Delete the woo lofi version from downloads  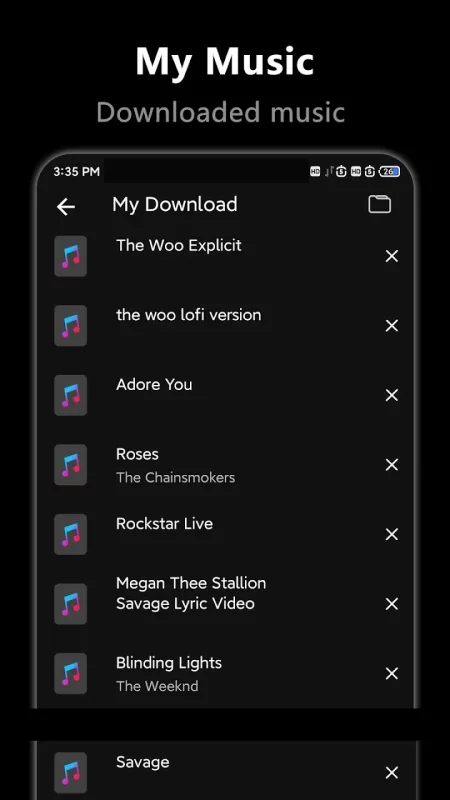coord(391,326)
